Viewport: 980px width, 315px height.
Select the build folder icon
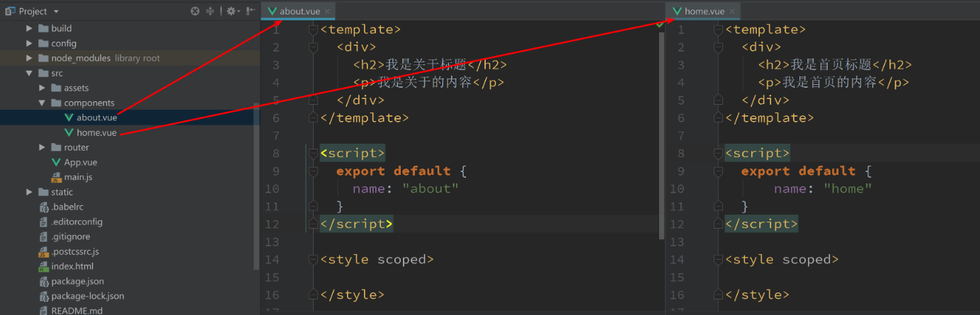42,28
